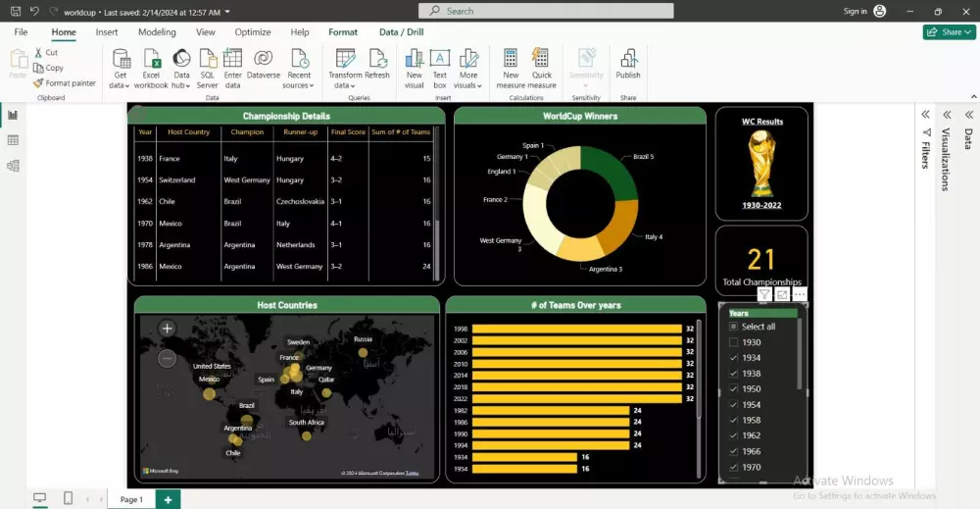
Task: Open Dataverse connector
Action: [263, 65]
